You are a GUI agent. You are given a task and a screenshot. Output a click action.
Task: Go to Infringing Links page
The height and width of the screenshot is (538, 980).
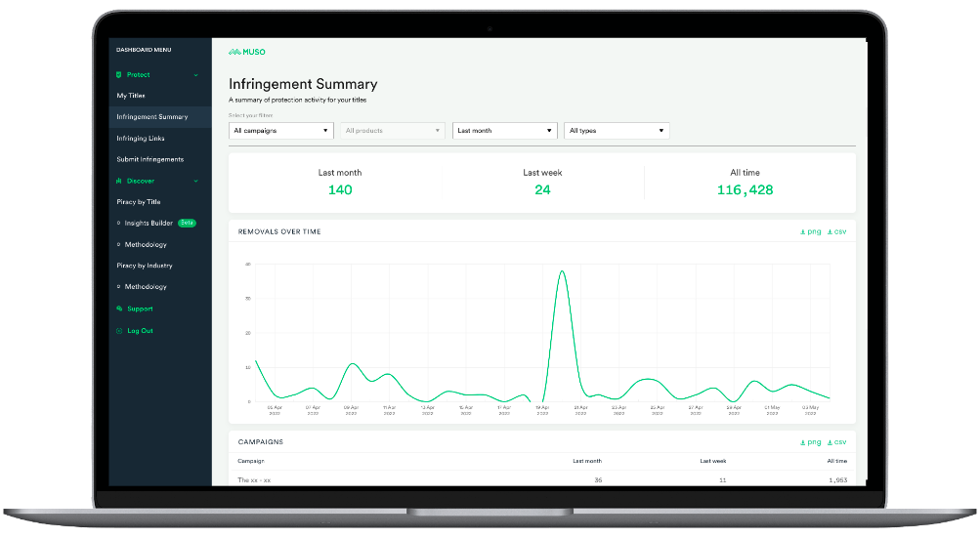pos(141,138)
